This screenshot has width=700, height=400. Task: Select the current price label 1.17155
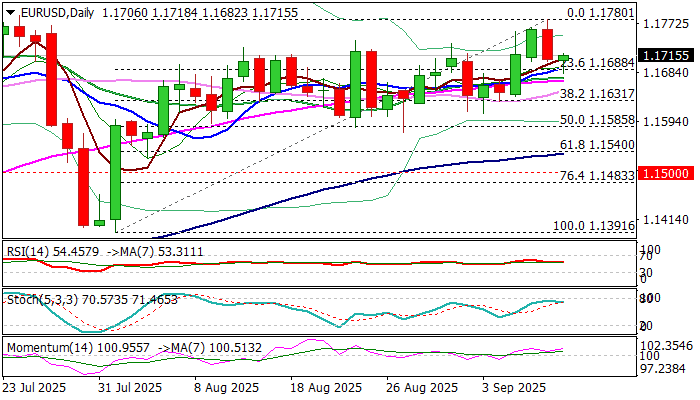666,55
